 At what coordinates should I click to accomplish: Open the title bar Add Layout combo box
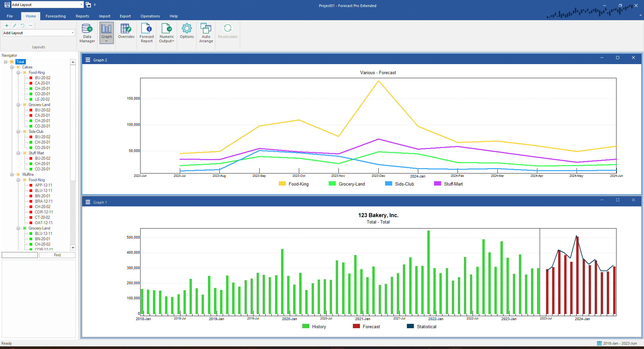pos(47,5)
